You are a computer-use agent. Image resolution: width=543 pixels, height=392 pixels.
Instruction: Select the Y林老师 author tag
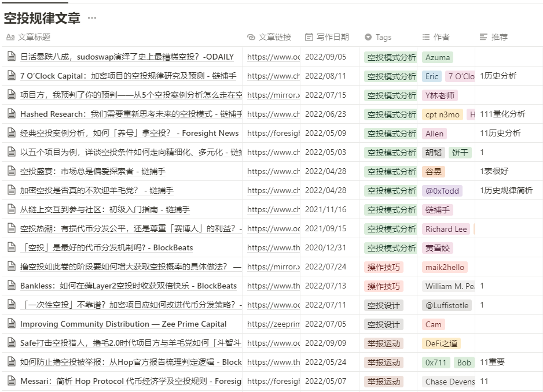click(x=440, y=95)
